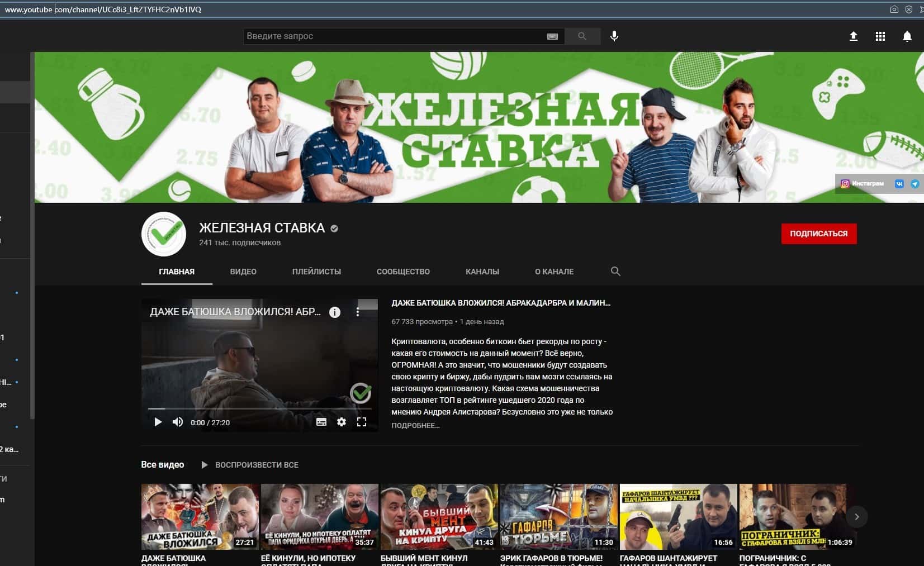
Task: Open the VK link on channel banner
Action: click(899, 183)
